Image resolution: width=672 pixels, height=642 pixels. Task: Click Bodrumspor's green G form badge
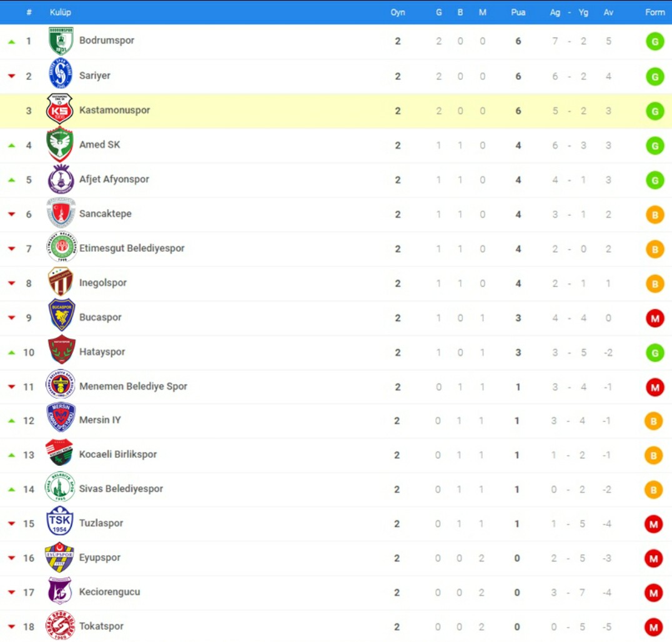click(x=655, y=42)
